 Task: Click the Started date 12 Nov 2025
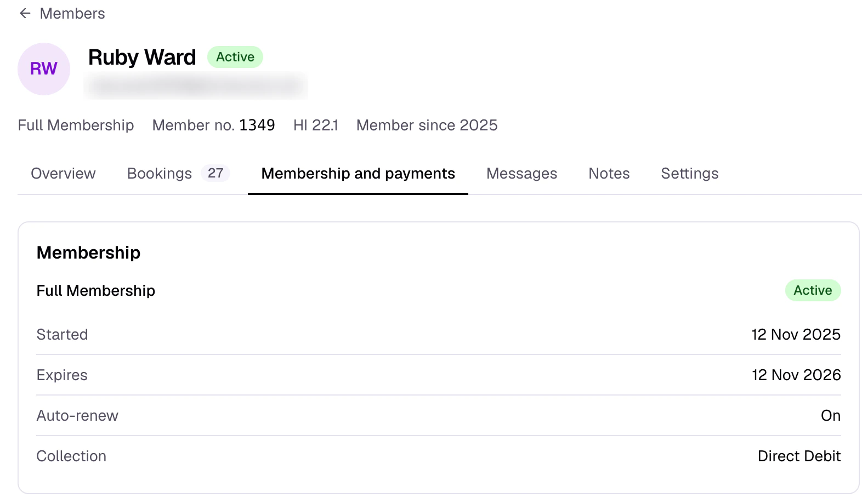coord(796,335)
